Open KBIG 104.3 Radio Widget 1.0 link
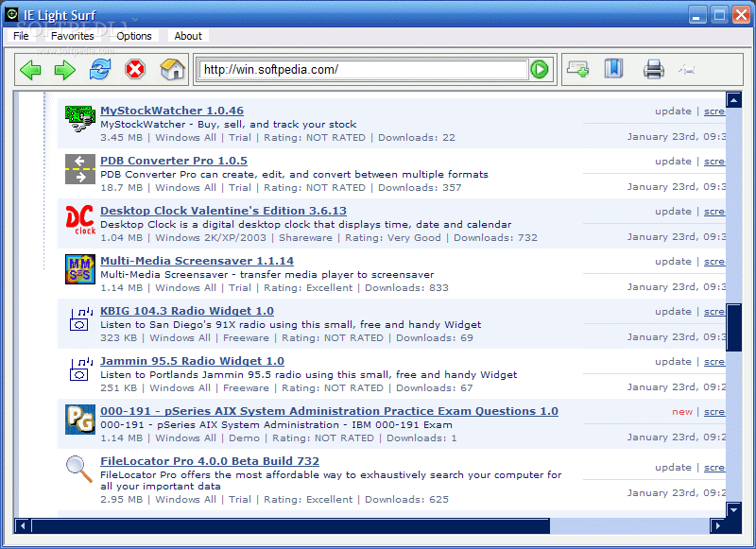The width and height of the screenshot is (756, 549). (187, 311)
